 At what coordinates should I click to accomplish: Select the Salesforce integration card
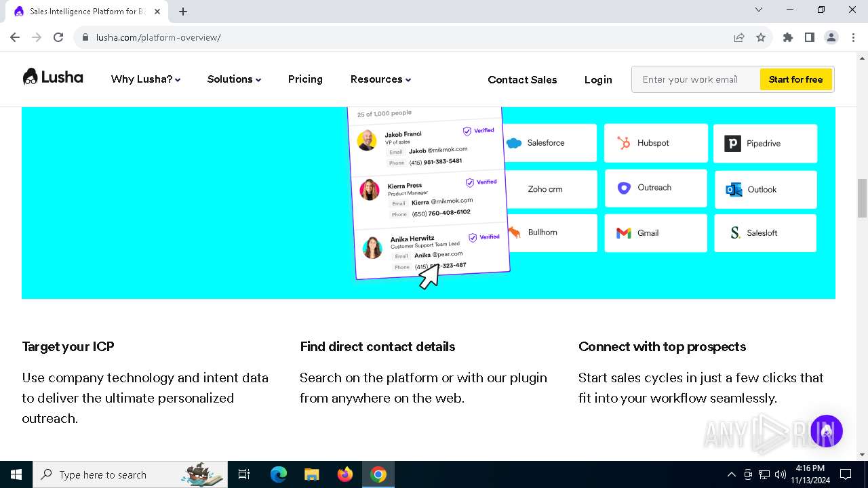click(x=551, y=143)
